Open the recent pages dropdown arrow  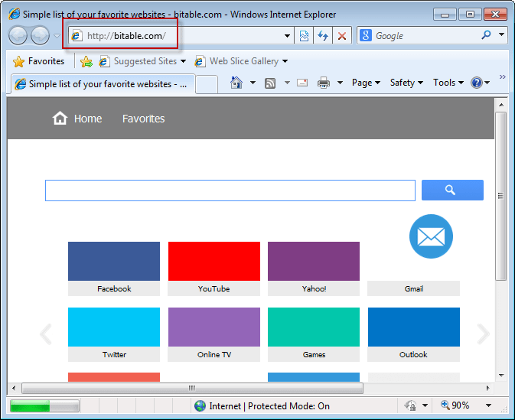click(57, 35)
